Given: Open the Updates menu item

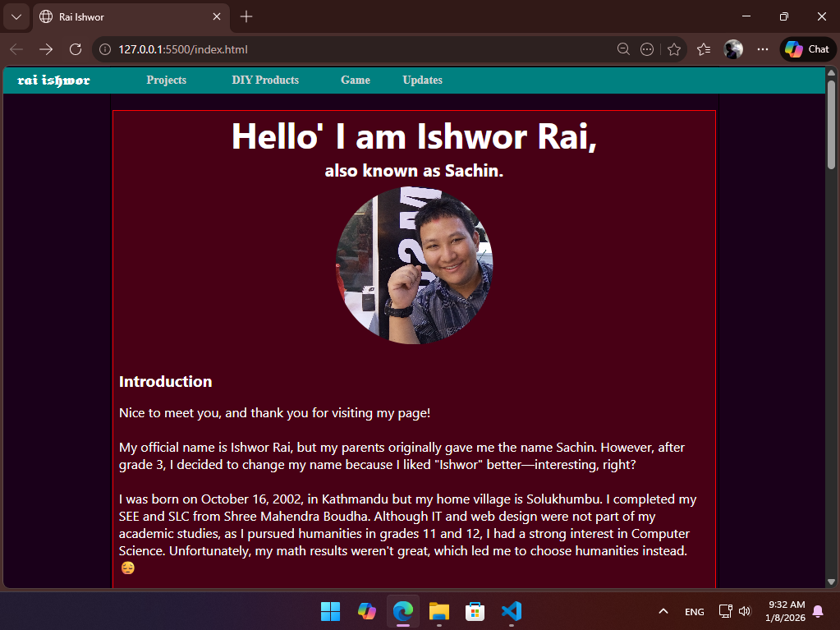Looking at the screenshot, I should click(422, 80).
